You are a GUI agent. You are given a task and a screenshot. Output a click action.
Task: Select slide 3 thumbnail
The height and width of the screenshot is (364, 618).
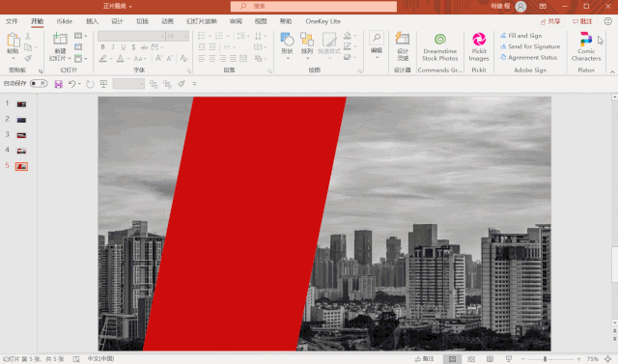click(21, 135)
